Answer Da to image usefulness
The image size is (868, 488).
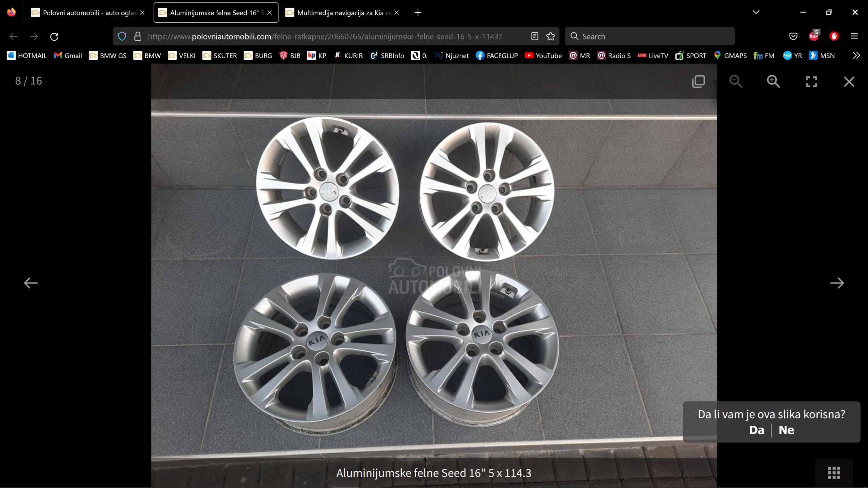point(757,430)
